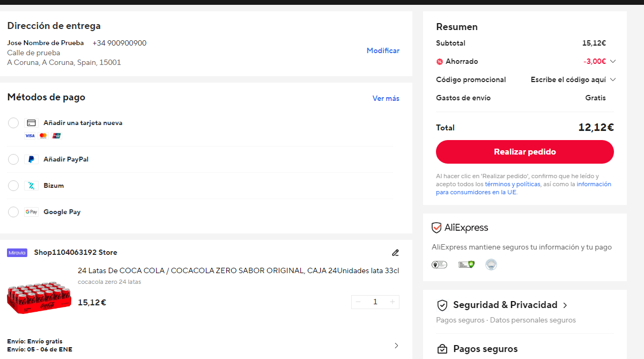Click the product price 15,12€
This screenshot has height=359, width=644.
coord(92,303)
